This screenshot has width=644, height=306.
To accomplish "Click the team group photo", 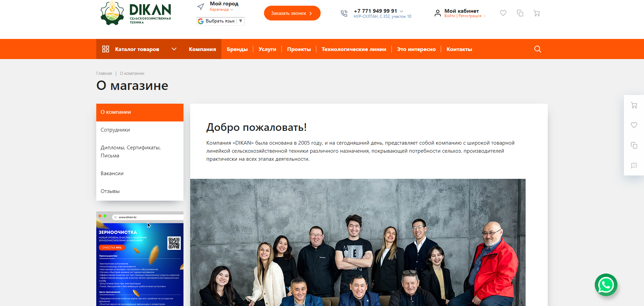I will click(x=358, y=242).
